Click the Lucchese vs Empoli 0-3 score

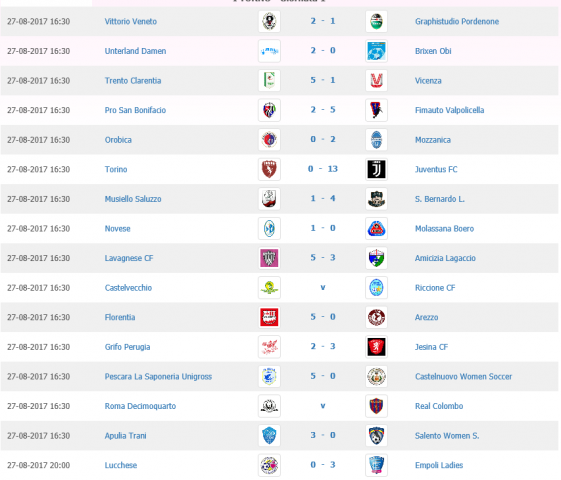pos(323,465)
